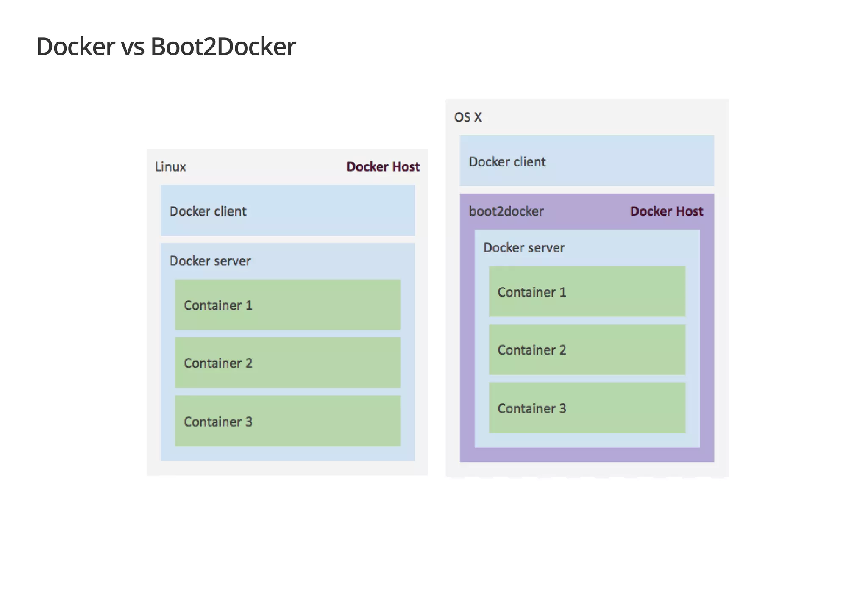
Task: Click the Docker vs Boot2Docker title
Action: click(x=166, y=47)
